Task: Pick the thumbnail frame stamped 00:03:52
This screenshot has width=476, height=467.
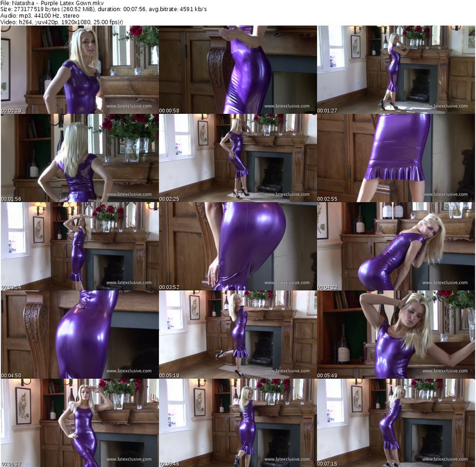Action: [x=238, y=246]
